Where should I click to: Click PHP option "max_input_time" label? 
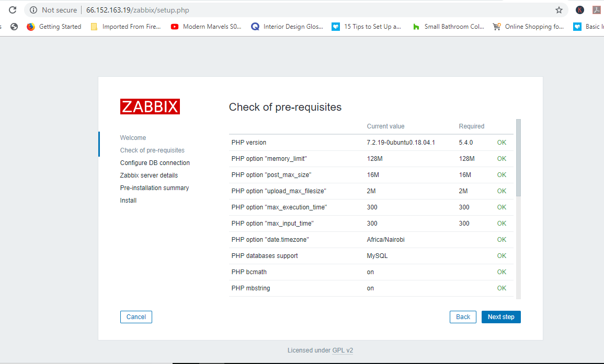(x=273, y=223)
